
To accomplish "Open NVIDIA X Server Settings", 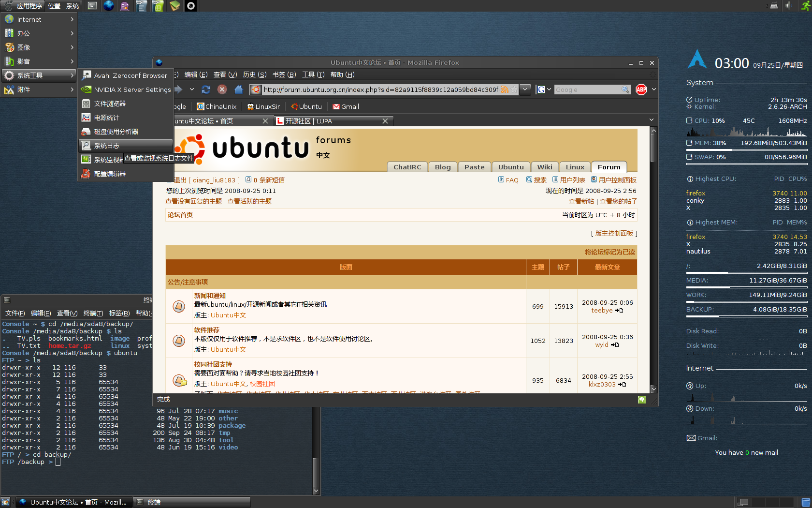I will [126, 90].
